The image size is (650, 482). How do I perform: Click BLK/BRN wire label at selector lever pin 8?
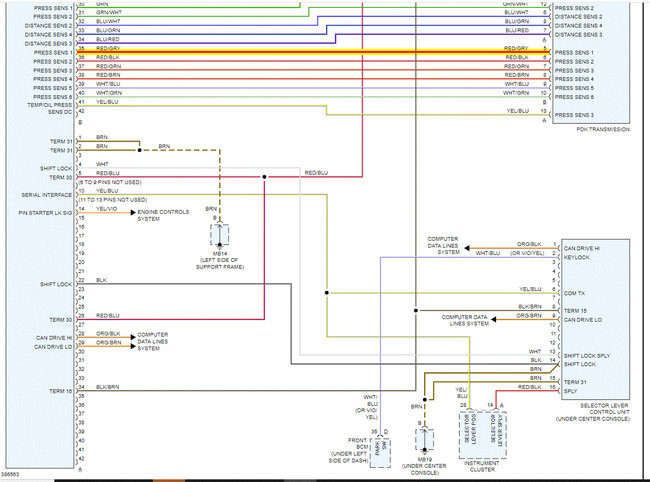(x=530, y=306)
